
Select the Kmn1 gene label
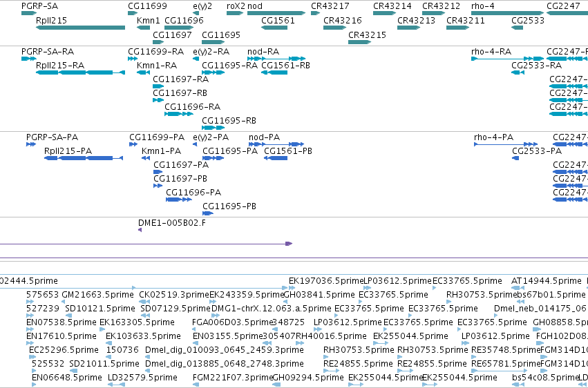(x=148, y=20)
